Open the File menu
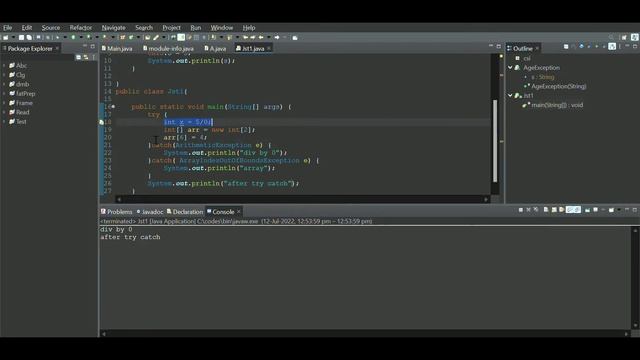640x360 pixels. (7, 28)
